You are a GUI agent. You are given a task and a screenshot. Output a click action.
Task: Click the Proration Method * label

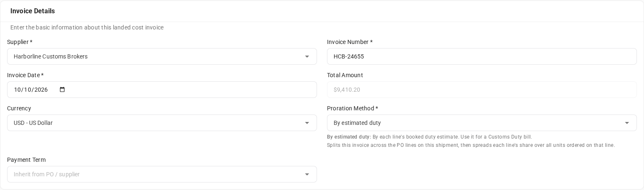pos(352,108)
